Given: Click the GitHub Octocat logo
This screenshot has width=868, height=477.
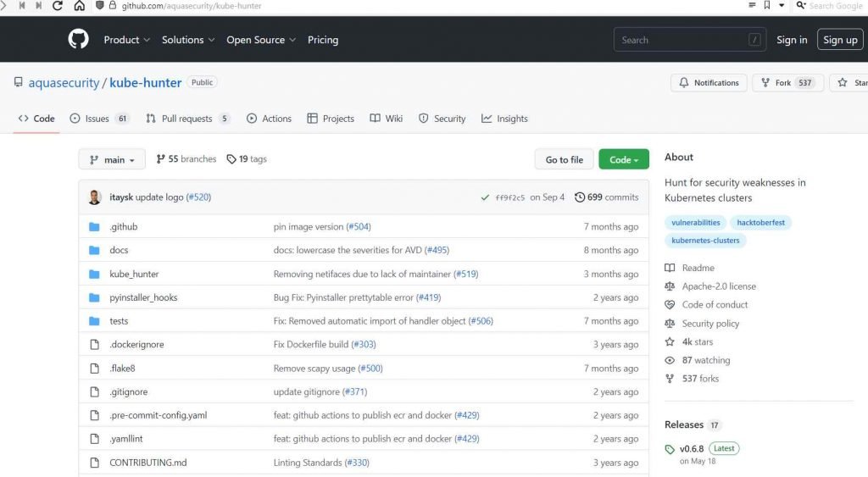Looking at the screenshot, I should click(78, 39).
